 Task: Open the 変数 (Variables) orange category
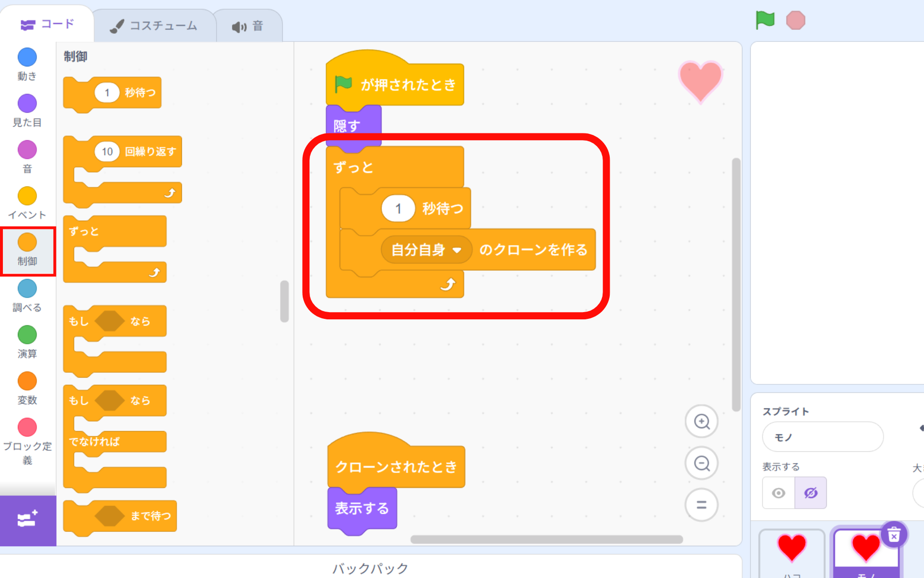pyautogui.click(x=27, y=381)
